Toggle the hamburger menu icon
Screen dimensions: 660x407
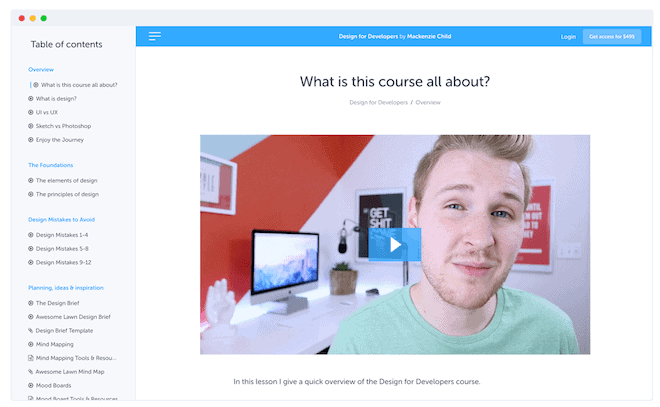pos(154,36)
